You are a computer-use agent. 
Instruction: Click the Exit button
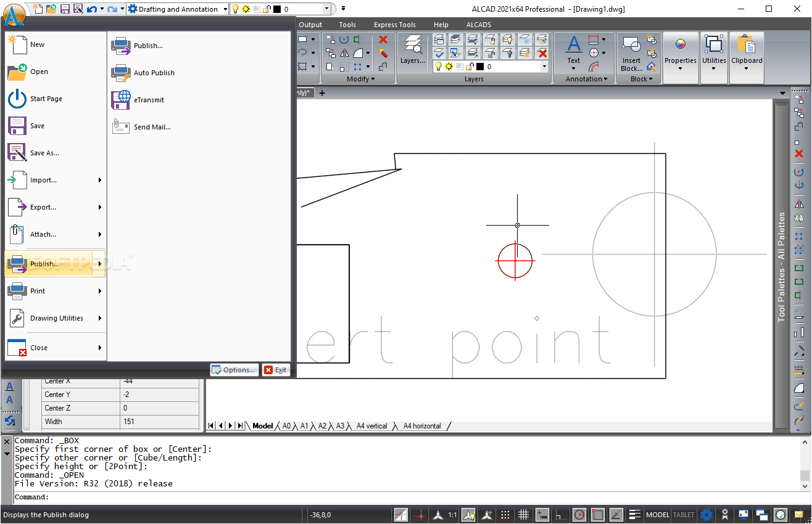275,370
